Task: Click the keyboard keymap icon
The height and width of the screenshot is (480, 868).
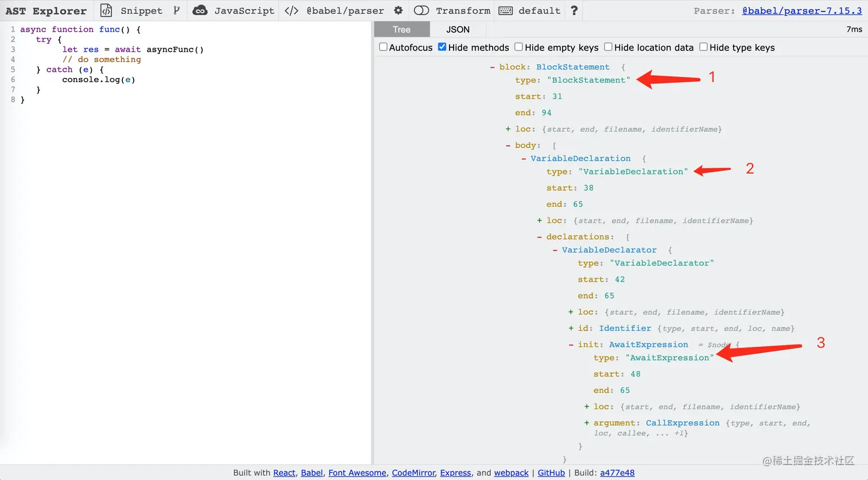Action: coord(506,10)
